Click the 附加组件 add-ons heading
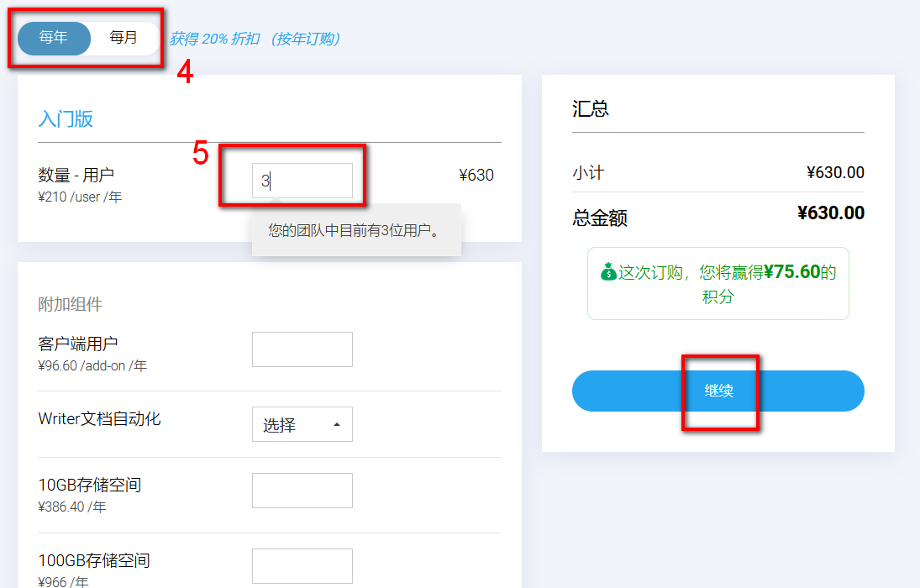920x588 pixels. click(71, 304)
